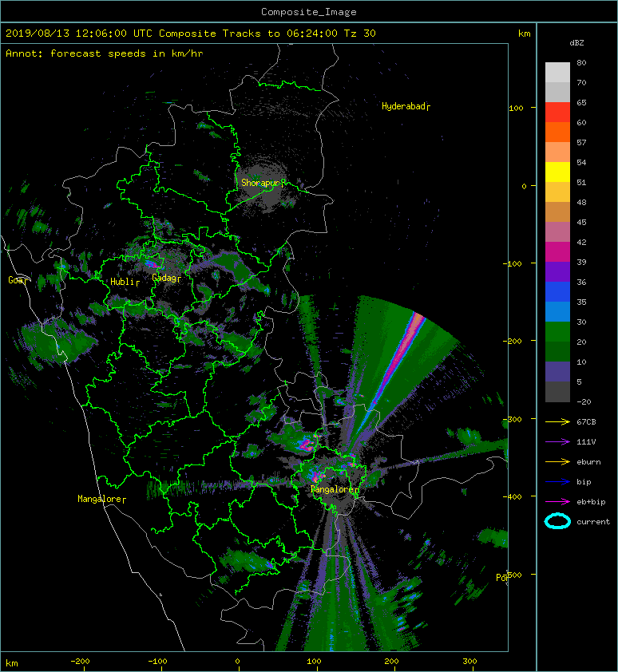This screenshot has width=618, height=672.
Task: Click the y-axis tick label -300
Action: tap(512, 419)
